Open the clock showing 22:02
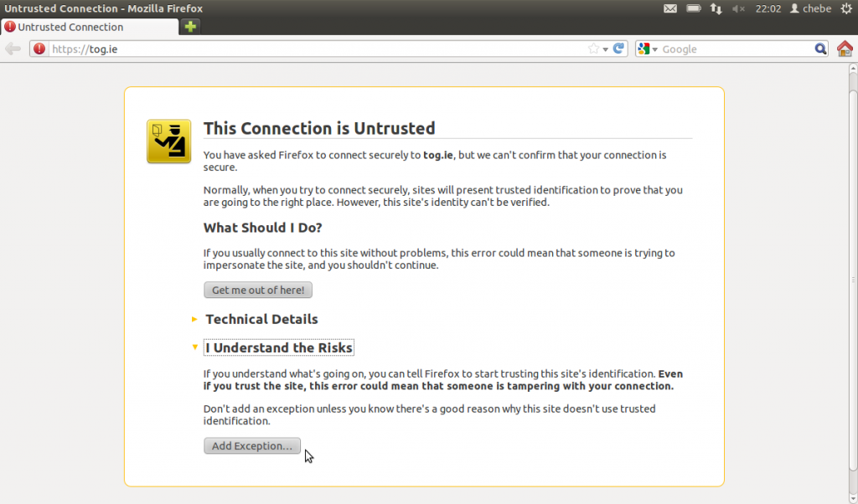This screenshot has height=504, width=858. [x=768, y=8]
